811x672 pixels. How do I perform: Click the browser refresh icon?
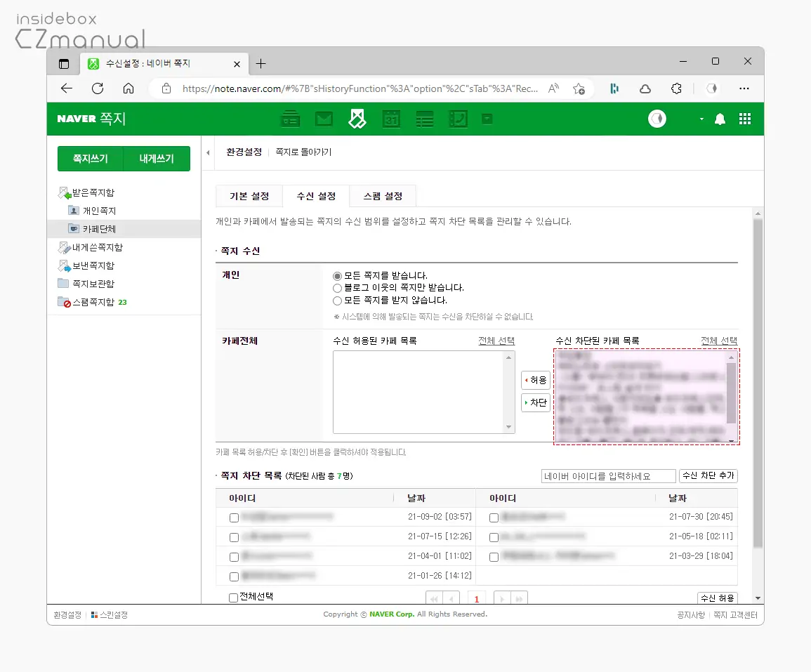point(98,88)
